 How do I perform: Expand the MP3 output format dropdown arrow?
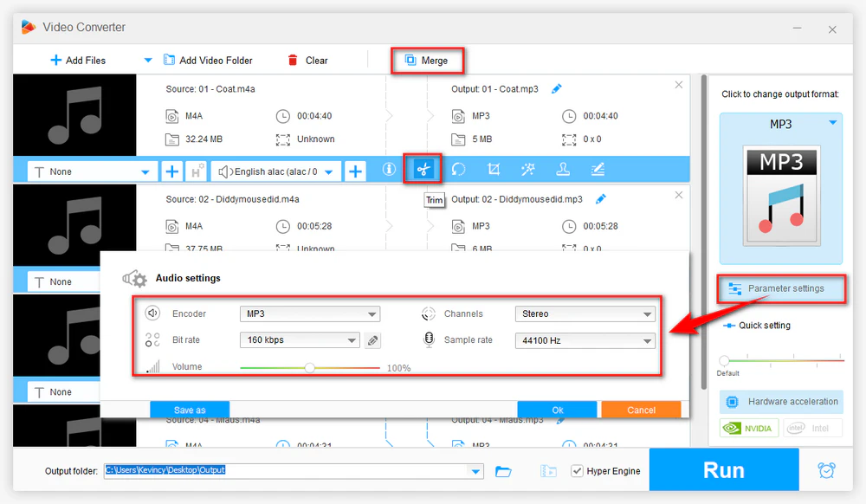tap(832, 123)
